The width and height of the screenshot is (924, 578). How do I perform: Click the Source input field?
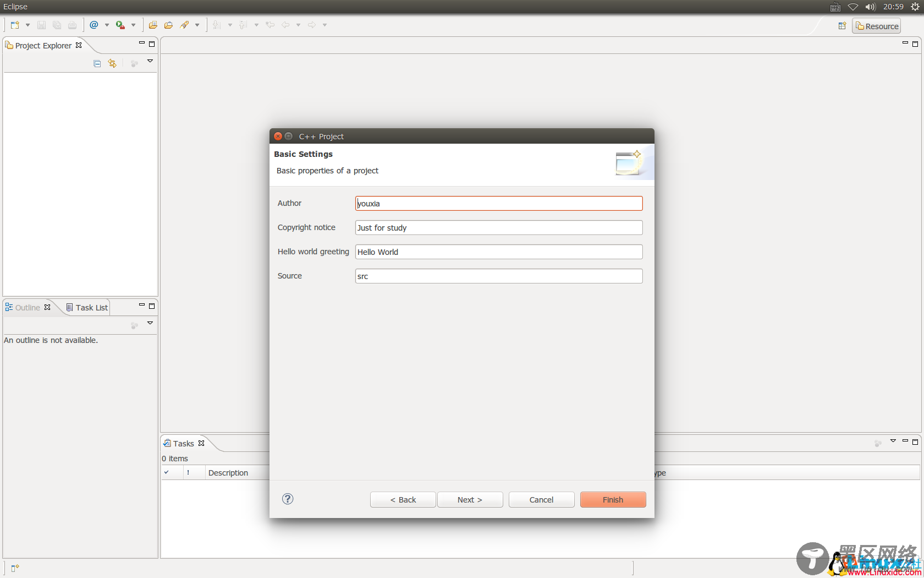(x=499, y=276)
